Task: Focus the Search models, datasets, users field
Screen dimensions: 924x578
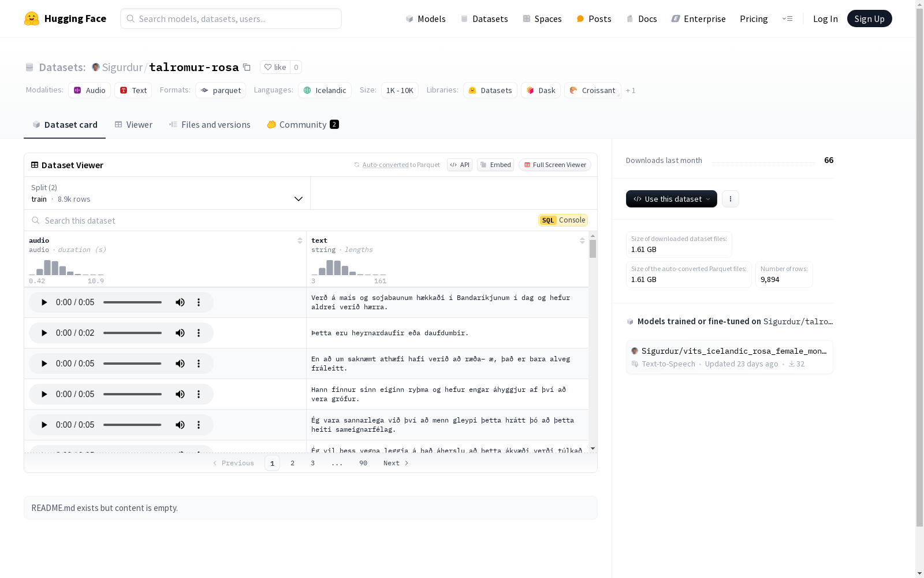Action: tap(231, 18)
